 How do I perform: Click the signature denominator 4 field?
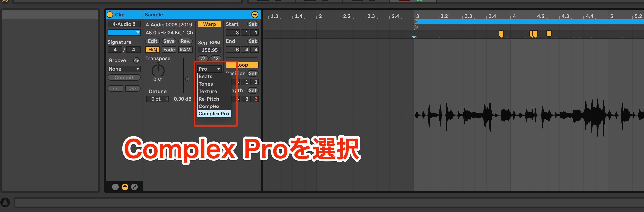pyautogui.click(x=133, y=50)
